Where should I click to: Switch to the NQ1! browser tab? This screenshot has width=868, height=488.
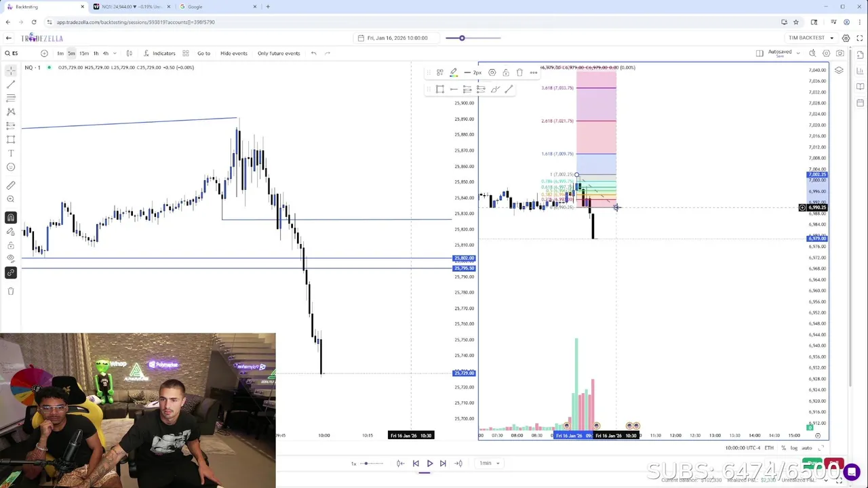132,7
